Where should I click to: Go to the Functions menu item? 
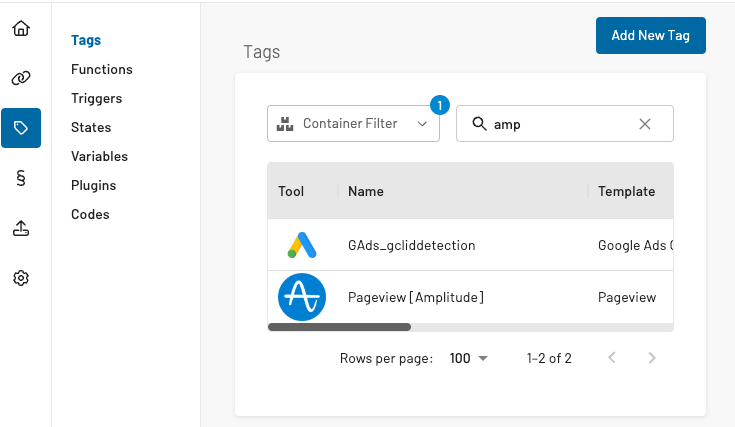102,70
